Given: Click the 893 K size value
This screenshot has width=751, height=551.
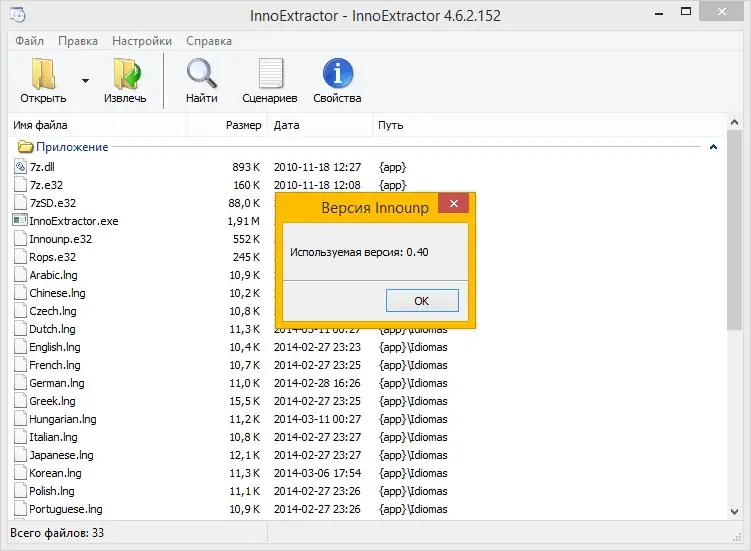Looking at the screenshot, I should [246, 167].
